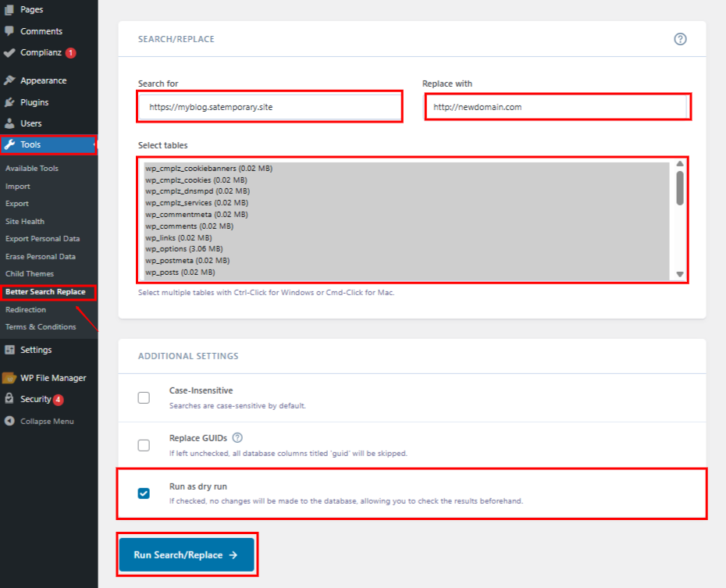The height and width of the screenshot is (588, 726).
Task: Open Child Themes submenu link
Action: click(x=30, y=274)
